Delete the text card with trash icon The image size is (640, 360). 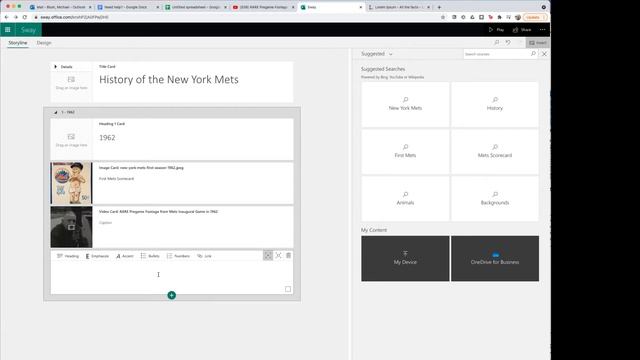289,256
